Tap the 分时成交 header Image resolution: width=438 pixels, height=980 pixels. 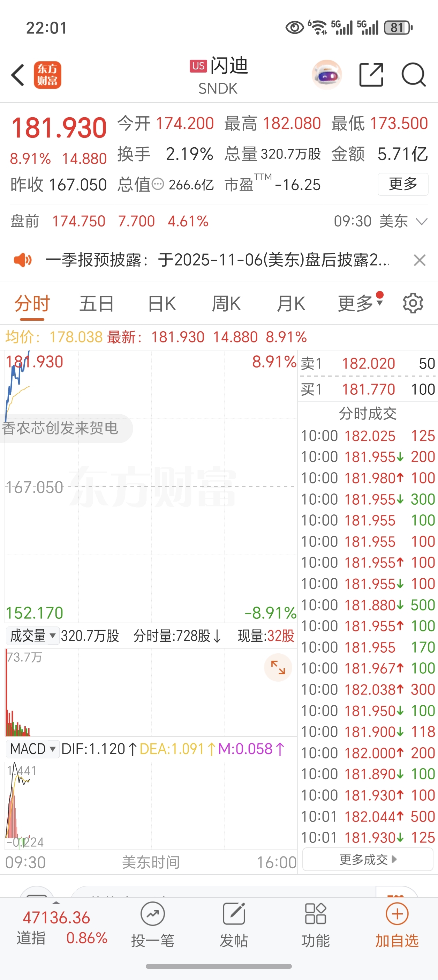(x=368, y=414)
